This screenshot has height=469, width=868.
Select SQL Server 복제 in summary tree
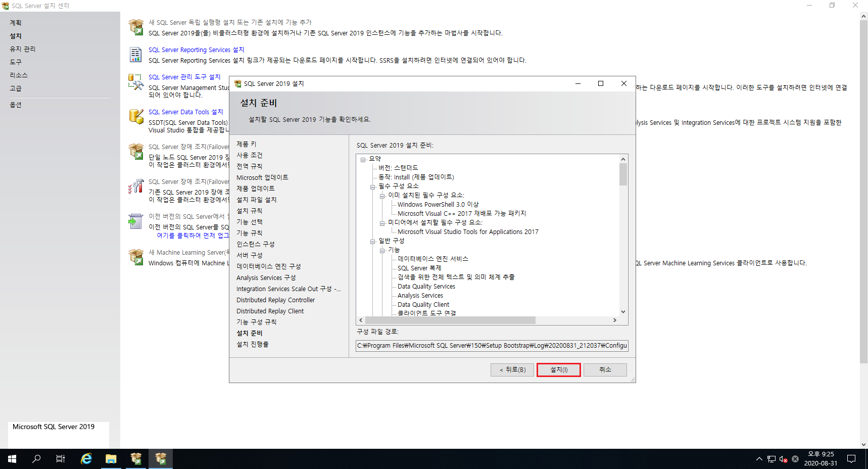click(x=419, y=268)
